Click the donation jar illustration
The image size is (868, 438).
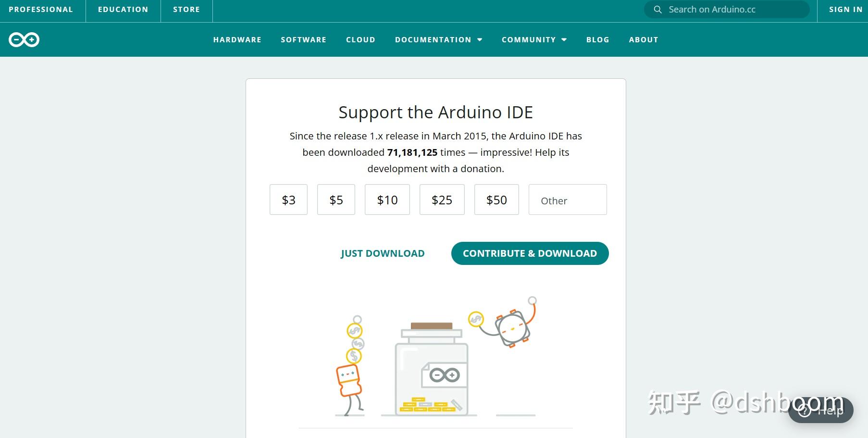[x=431, y=368]
